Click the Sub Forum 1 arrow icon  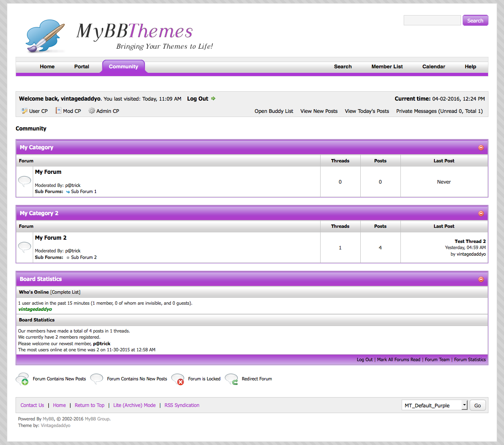tap(68, 192)
